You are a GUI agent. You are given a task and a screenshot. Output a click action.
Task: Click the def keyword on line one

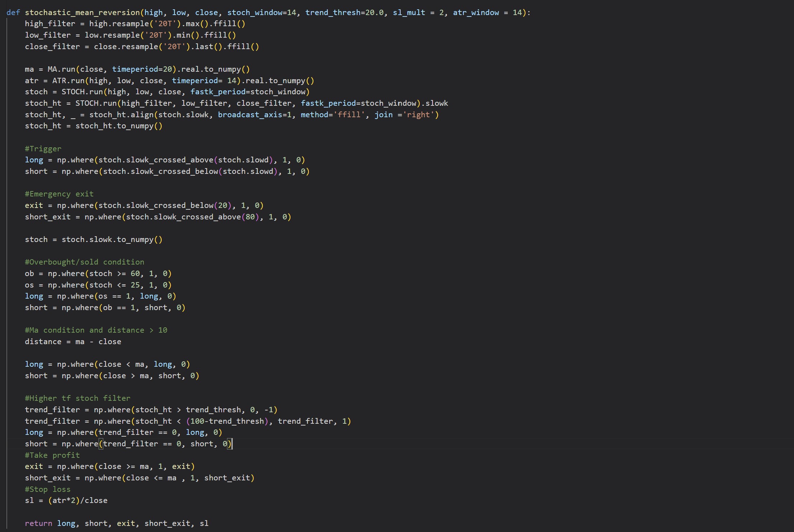point(13,12)
